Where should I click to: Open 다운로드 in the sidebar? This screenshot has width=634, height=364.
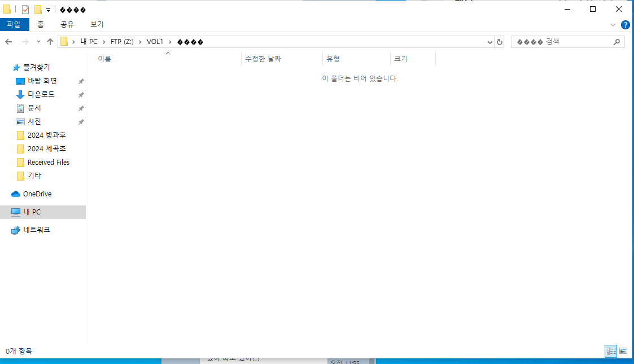click(x=41, y=95)
